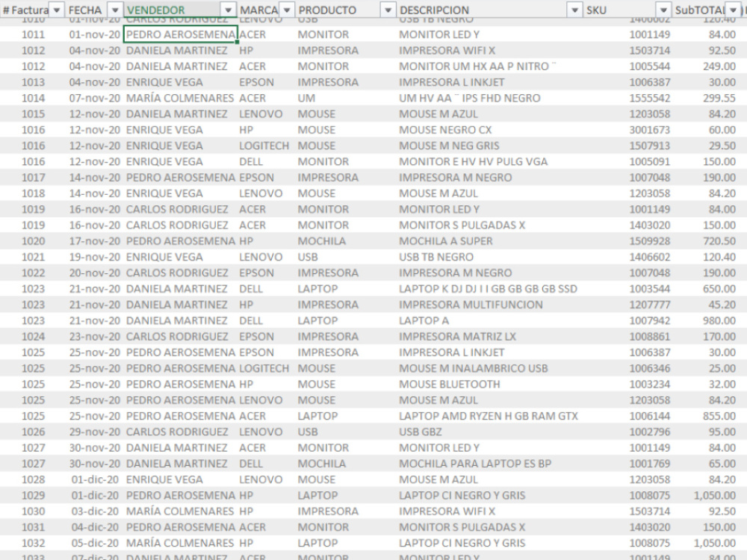Select the IMPRESORA WIFI X cell in invoice 1012 row
This screenshot has width=747, height=560.
click(x=447, y=51)
